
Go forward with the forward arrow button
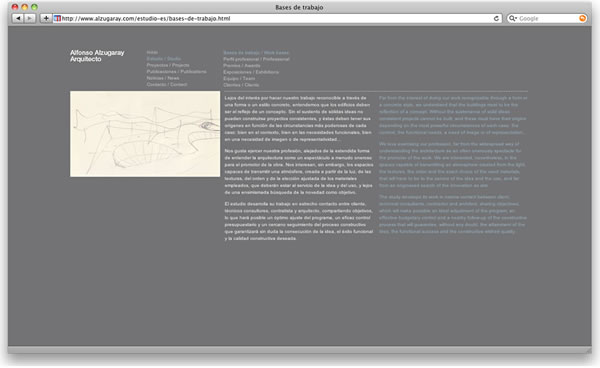(x=30, y=18)
